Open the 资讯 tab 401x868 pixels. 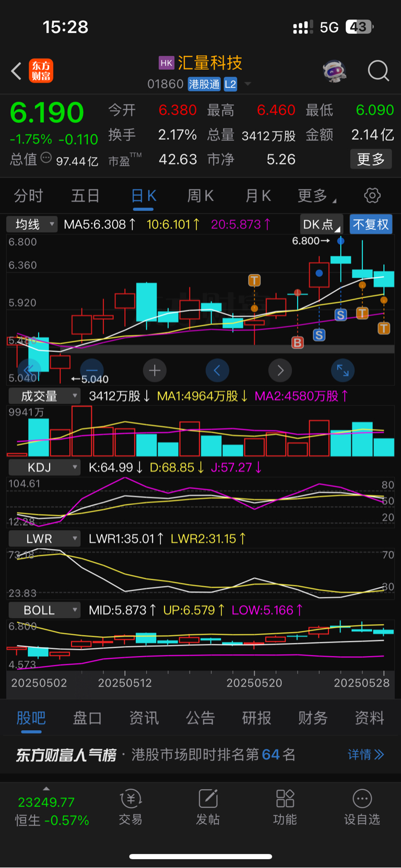tap(144, 718)
